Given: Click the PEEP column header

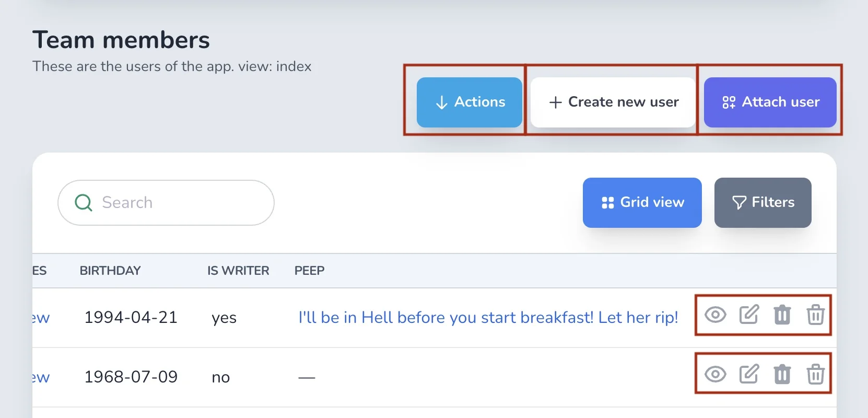Looking at the screenshot, I should point(309,271).
